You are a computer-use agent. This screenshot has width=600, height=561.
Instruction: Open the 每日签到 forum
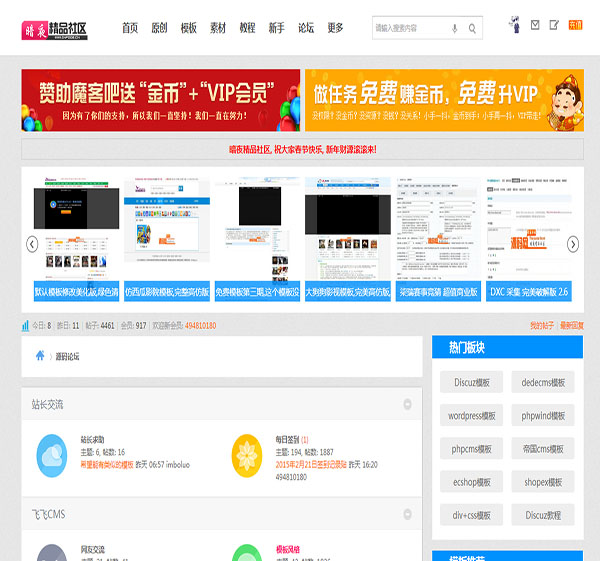pos(287,440)
